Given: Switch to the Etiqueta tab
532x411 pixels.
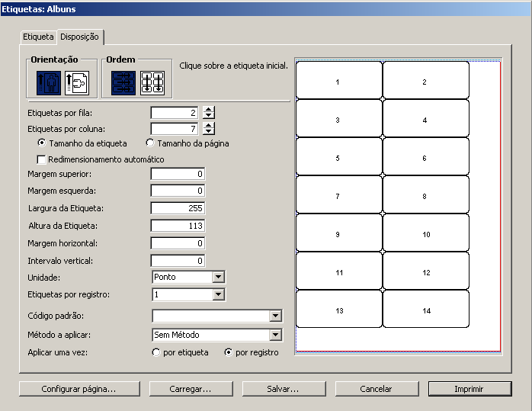Looking at the screenshot, I should coord(38,37).
